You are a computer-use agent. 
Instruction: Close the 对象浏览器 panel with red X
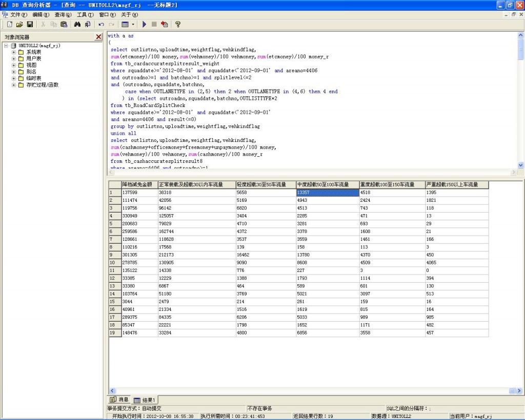(98, 37)
